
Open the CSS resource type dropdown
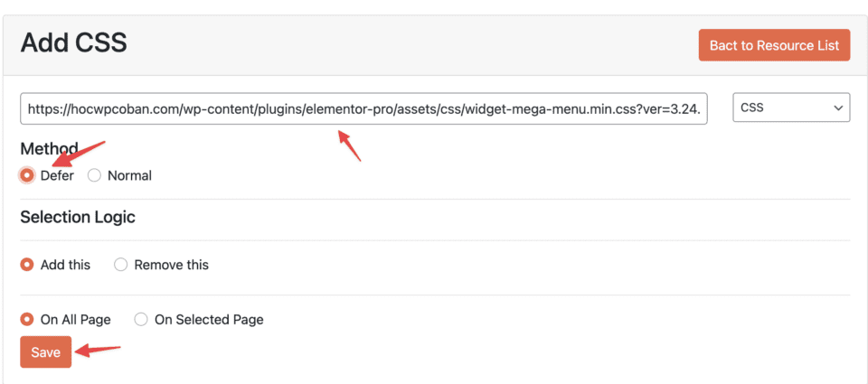790,108
